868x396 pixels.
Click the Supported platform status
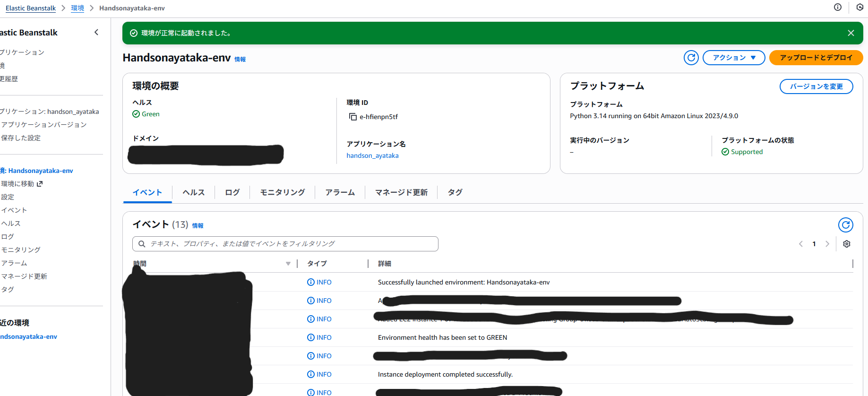coord(742,152)
